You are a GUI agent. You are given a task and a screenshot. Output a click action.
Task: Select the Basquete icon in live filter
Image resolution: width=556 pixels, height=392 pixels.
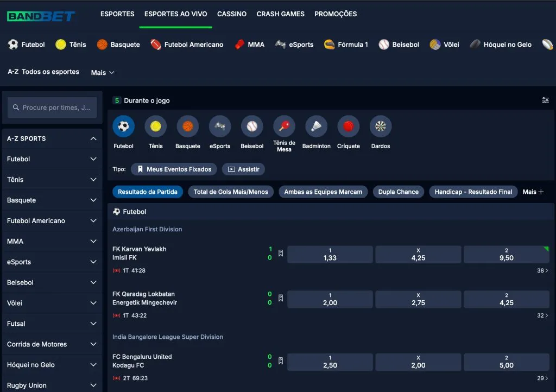pos(188,127)
